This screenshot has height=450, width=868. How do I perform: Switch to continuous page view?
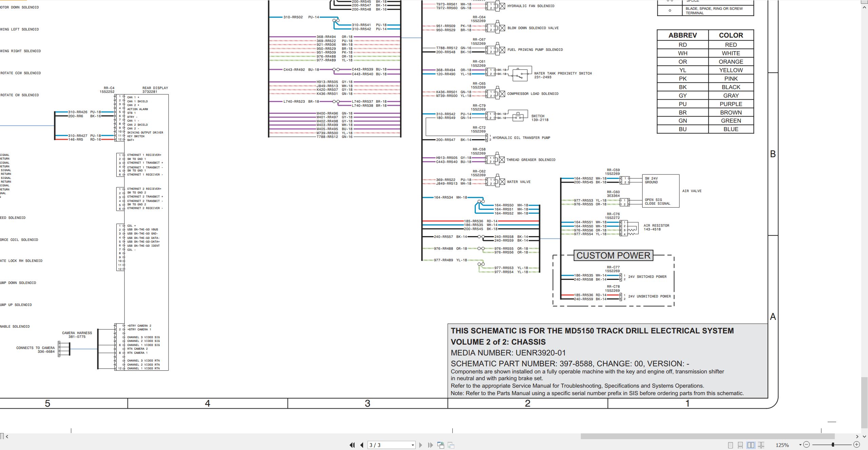(x=741, y=445)
